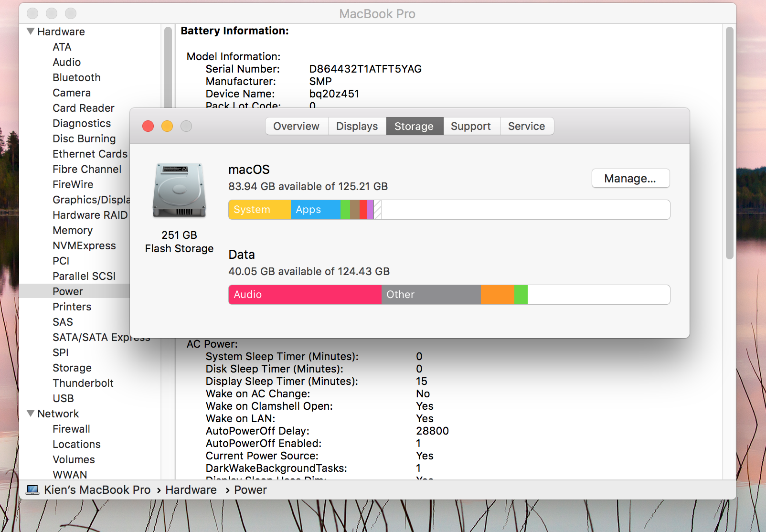This screenshot has width=766, height=532.
Task: Select Audio in the Hardware list
Action: (x=67, y=62)
